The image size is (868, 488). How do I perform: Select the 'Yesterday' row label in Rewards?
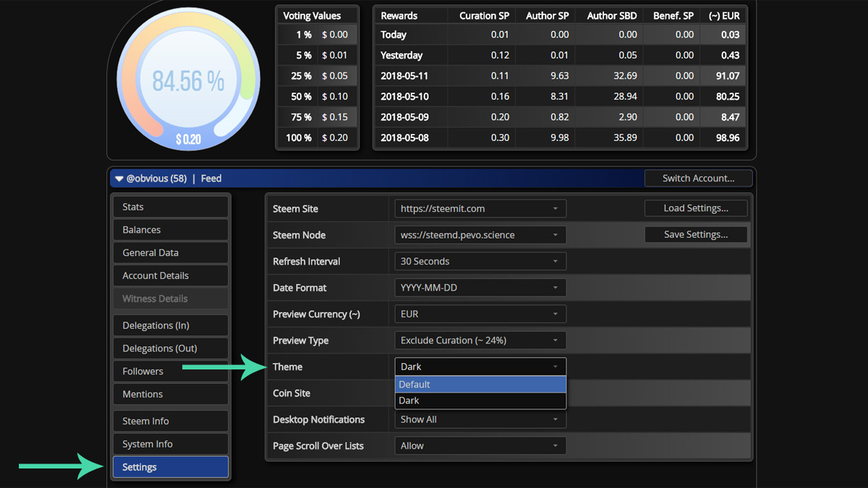pos(401,55)
